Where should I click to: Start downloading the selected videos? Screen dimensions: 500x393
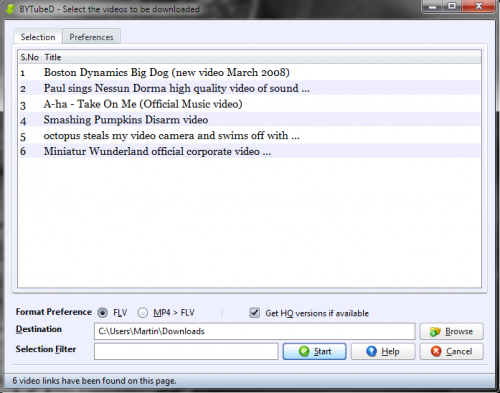tap(314, 351)
